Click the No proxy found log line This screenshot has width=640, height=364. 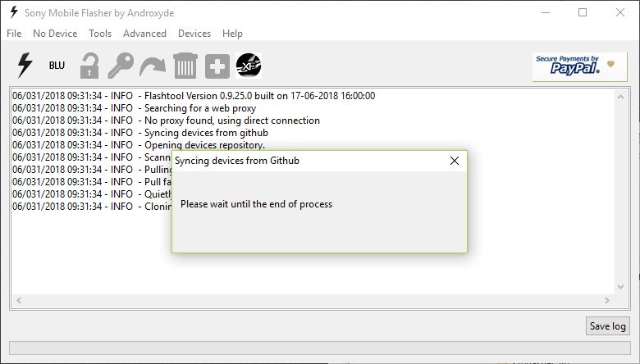166,121
